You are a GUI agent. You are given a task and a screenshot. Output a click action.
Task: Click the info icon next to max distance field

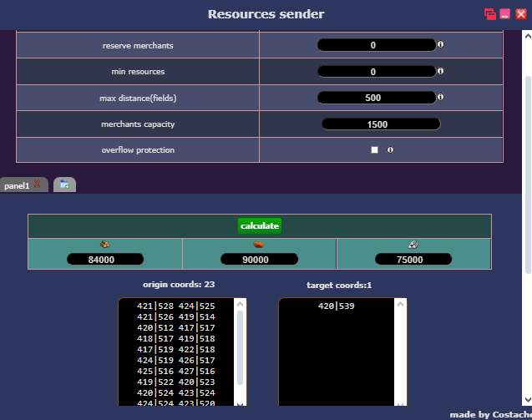440,97
